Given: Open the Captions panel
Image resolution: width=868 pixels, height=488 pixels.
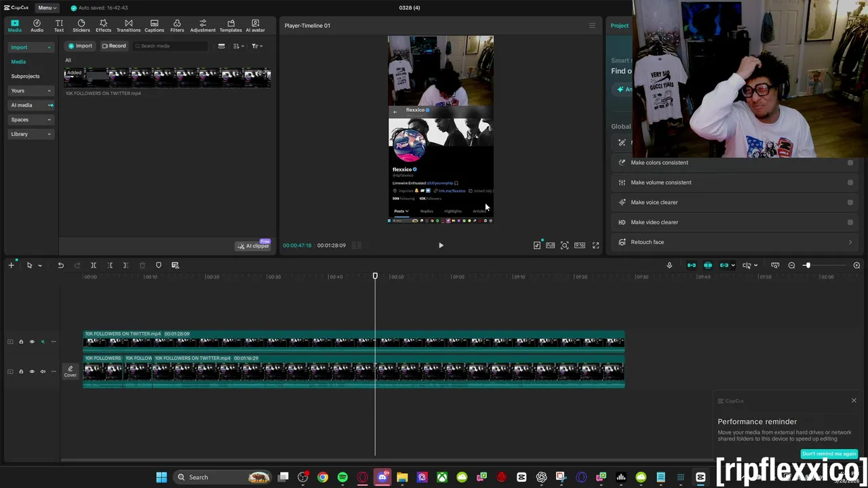Looking at the screenshot, I should pos(154,26).
